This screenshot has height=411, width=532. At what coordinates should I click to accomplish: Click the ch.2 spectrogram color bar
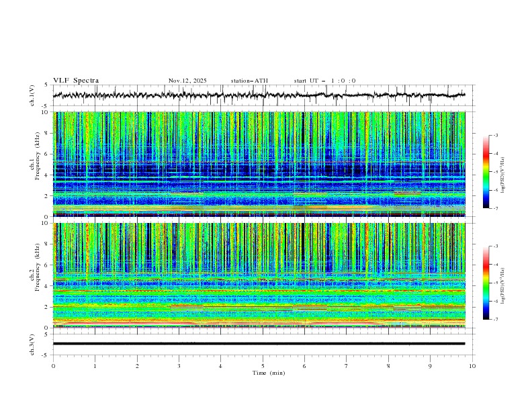pos(486,283)
